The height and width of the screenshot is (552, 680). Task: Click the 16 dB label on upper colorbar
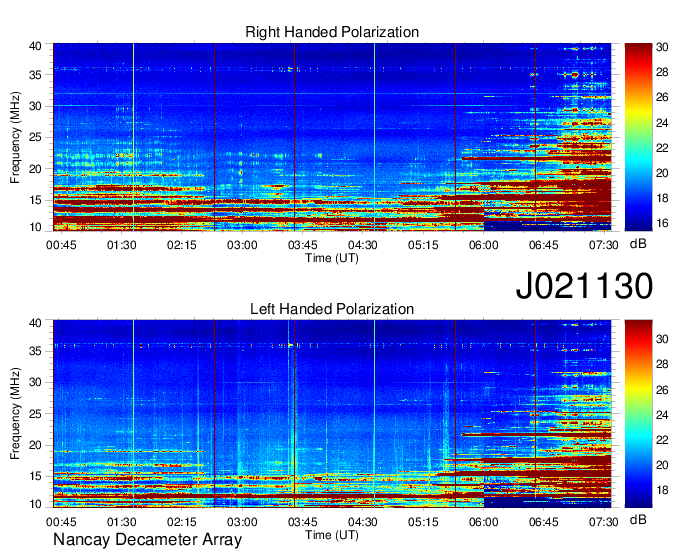pyautogui.click(x=662, y=223)
